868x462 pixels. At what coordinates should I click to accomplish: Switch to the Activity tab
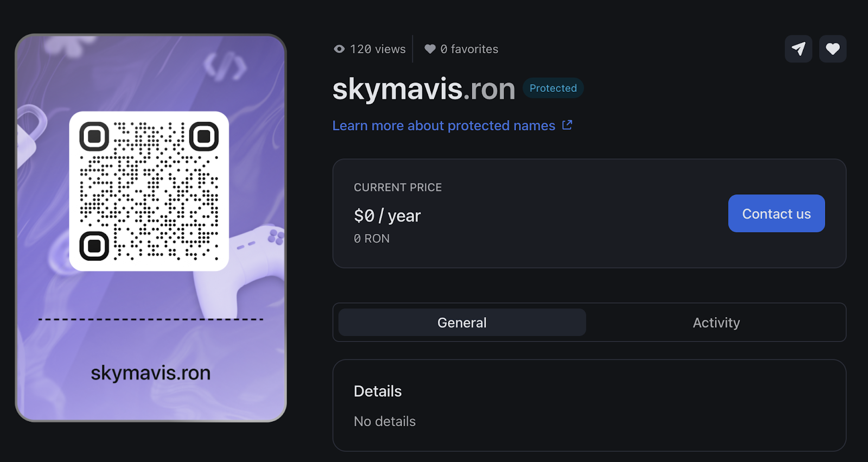716,322
